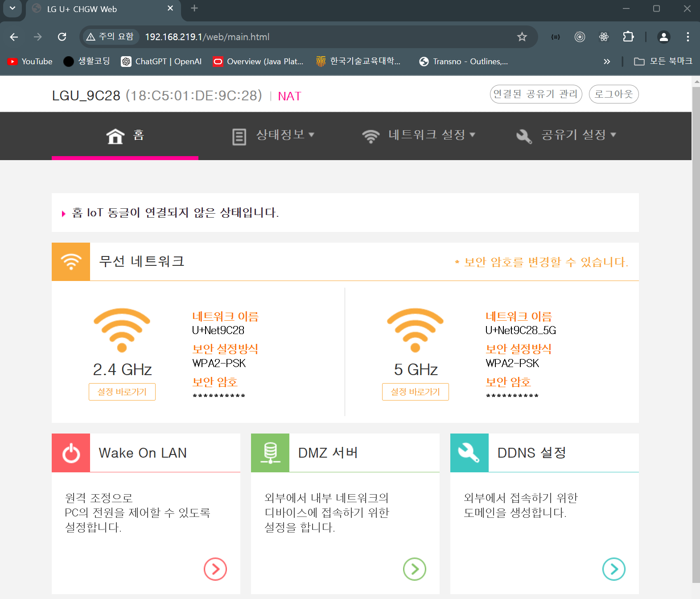Open the Transno - Outlines bookmark
The width and height of the screenshot is (700, 599).
coord(463,62)
